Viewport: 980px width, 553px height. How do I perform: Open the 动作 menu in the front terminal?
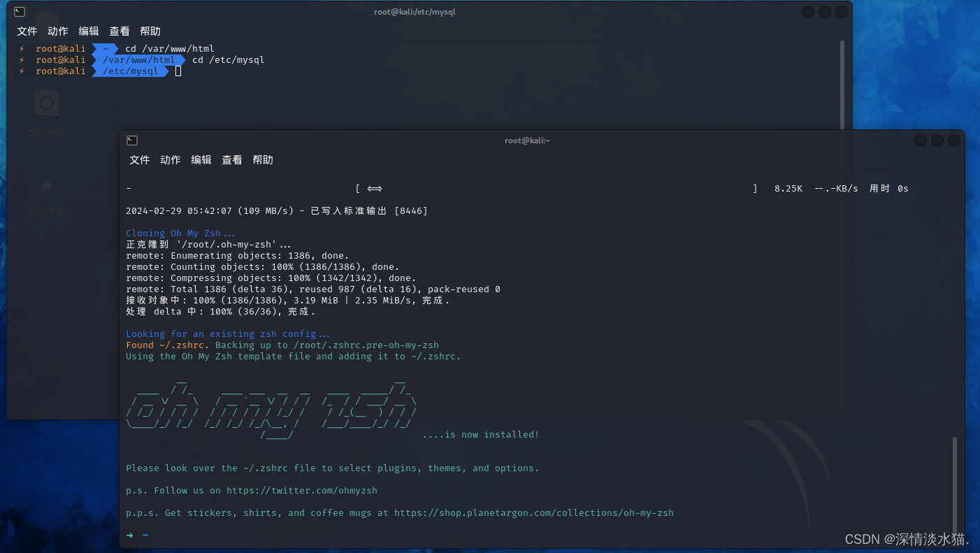click(170, 159)
